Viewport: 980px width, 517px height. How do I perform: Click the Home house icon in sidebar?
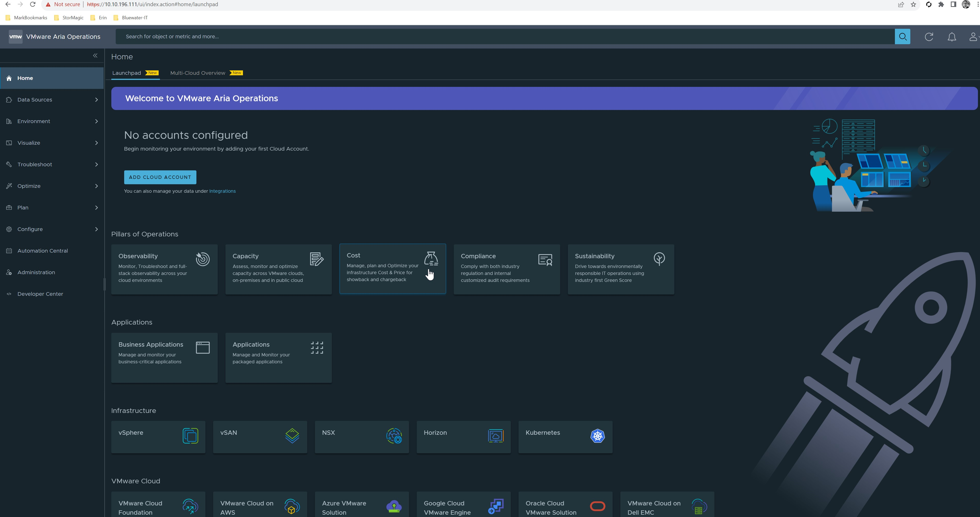pyautogui.click(x=9, y=78)
